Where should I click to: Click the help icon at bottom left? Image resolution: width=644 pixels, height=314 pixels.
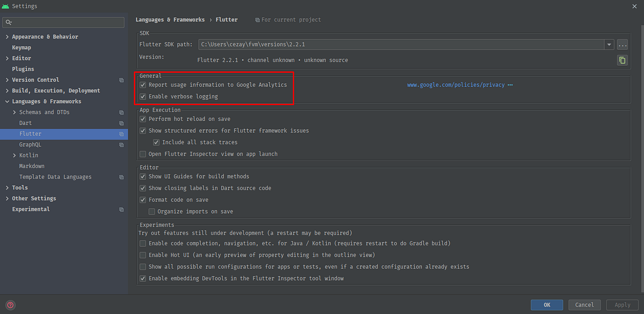click(x=10, y=304)
